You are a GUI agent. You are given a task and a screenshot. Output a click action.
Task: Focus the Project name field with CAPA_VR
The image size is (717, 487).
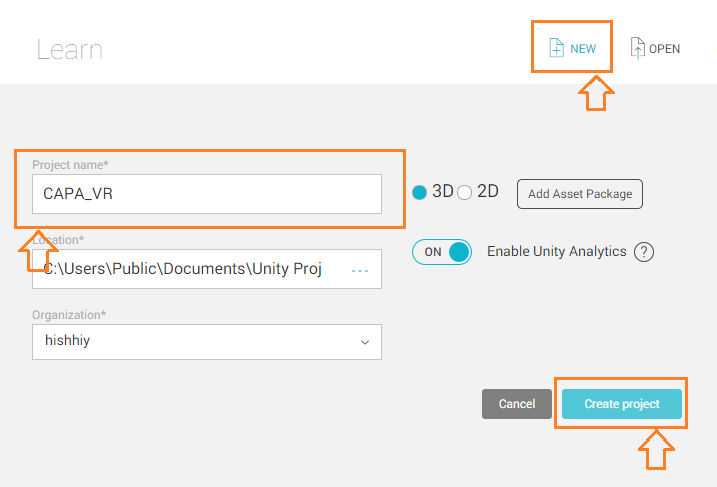(207, 194)
